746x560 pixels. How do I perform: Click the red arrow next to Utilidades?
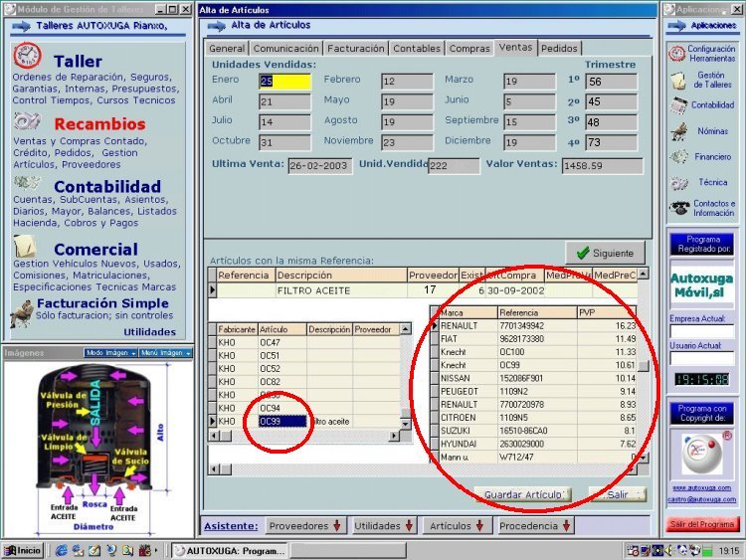click(409, 526)
